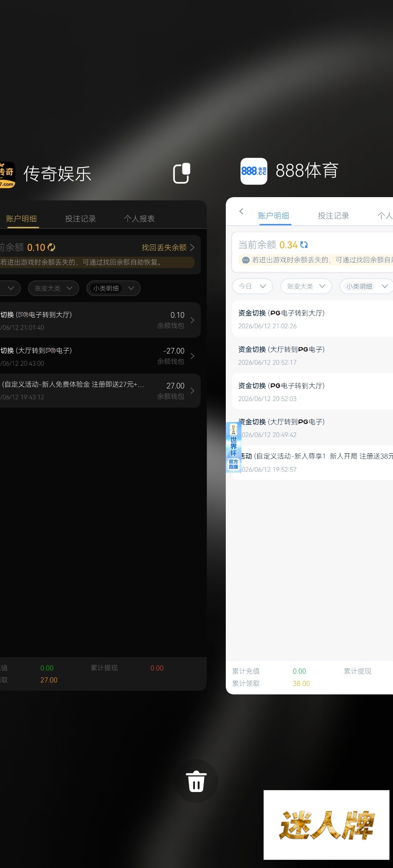Tap the trash icon to clear recent apps
The height and width of the screenshot is (868, 393).
point(196,781)
